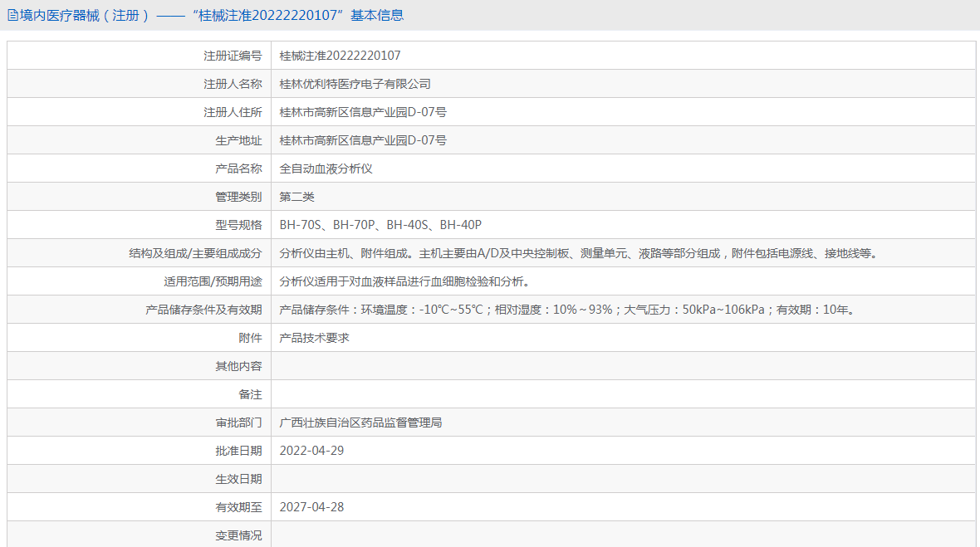The height and width of the screenshot is (547, 980).
Task: Select product name 全自动血液分析仪
Action: (x=326, y=168)
